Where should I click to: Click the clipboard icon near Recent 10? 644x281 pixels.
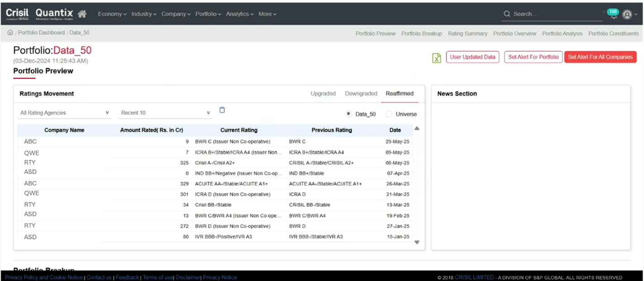coord(222,110)
